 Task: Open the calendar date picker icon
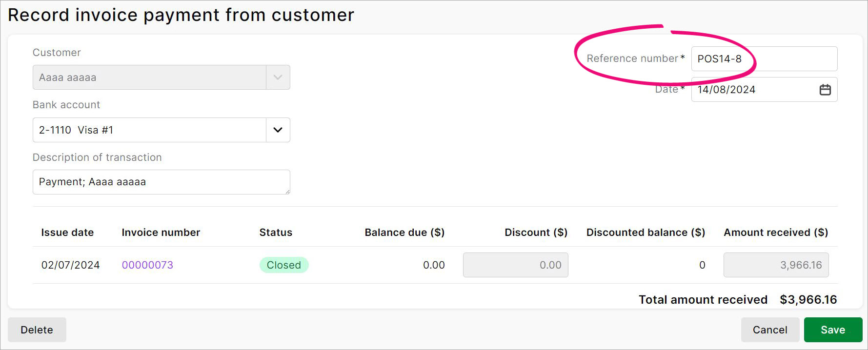tap(826, 90)
